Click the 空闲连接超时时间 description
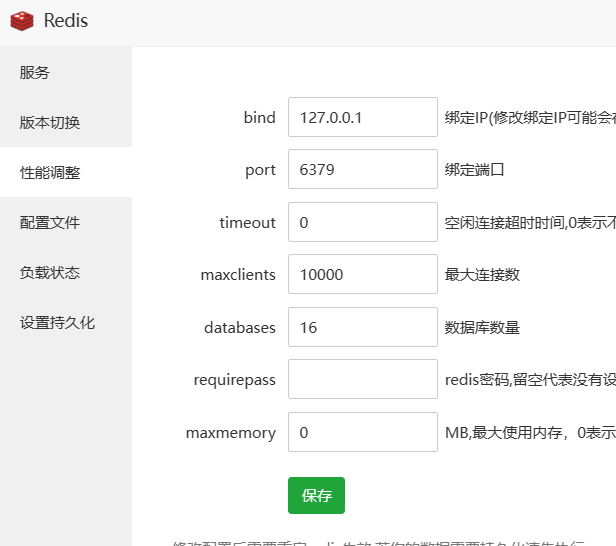This screenshot has width=616, height=546. [530, 223]
